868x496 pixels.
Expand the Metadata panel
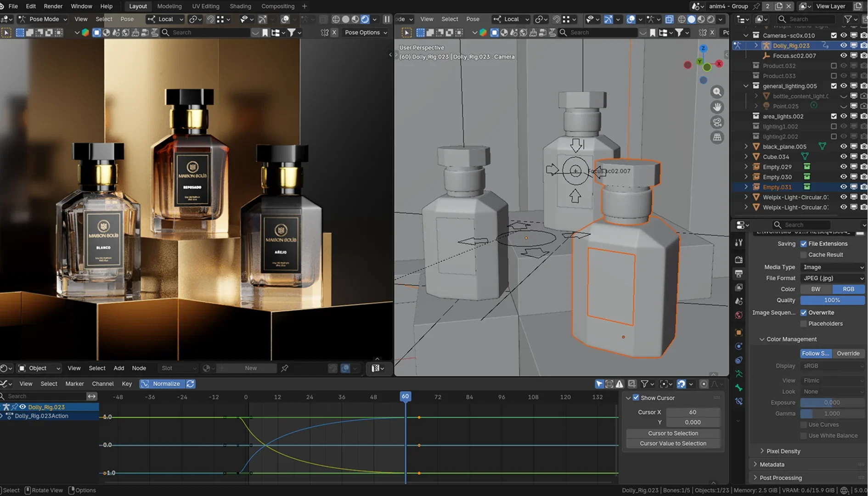pyautogui.click(x=755, y=465)
